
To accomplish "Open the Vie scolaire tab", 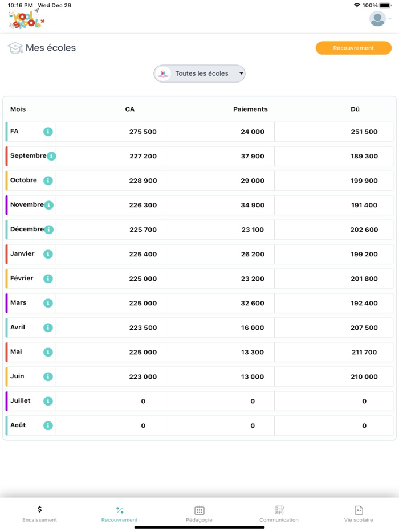I will (359, 513).
